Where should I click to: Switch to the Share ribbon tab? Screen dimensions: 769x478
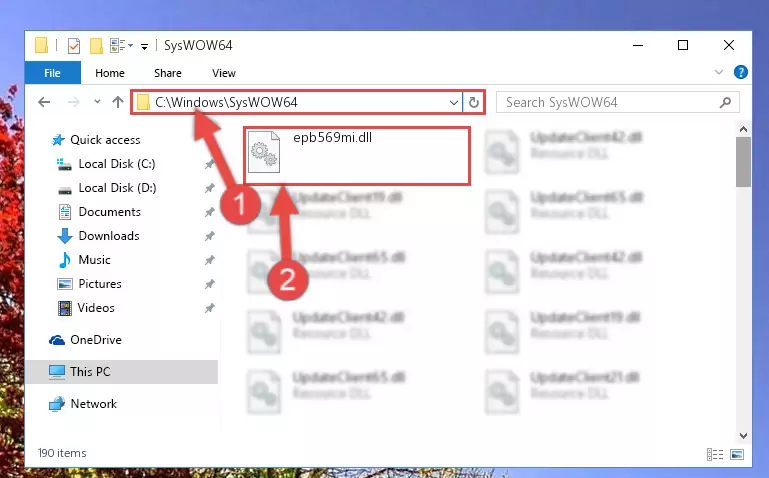pos(168,73)
